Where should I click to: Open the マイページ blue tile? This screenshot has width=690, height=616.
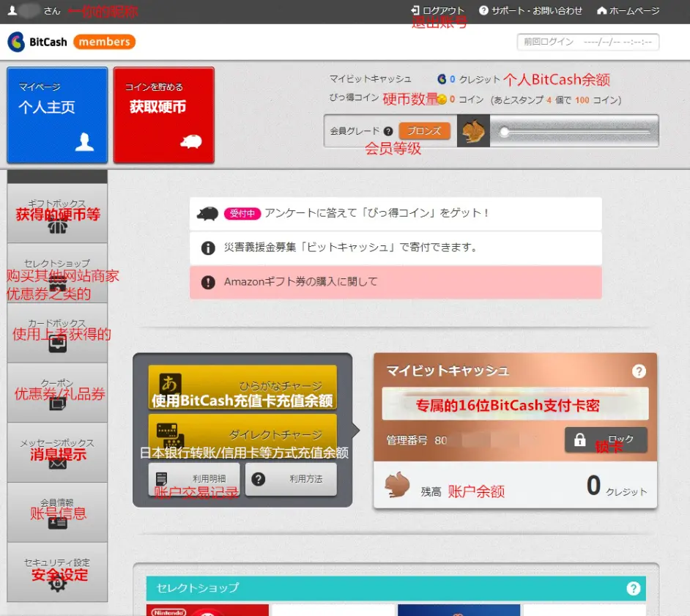tap(57, 115)
